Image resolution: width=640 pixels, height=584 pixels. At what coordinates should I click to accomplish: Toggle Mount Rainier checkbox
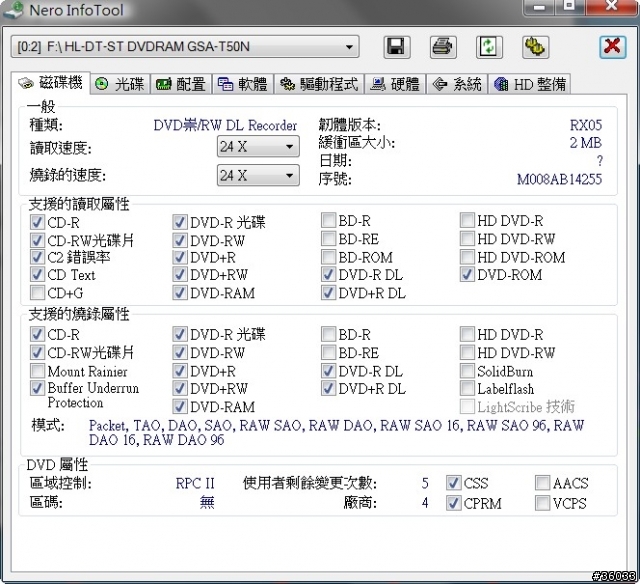click(37, 371)
